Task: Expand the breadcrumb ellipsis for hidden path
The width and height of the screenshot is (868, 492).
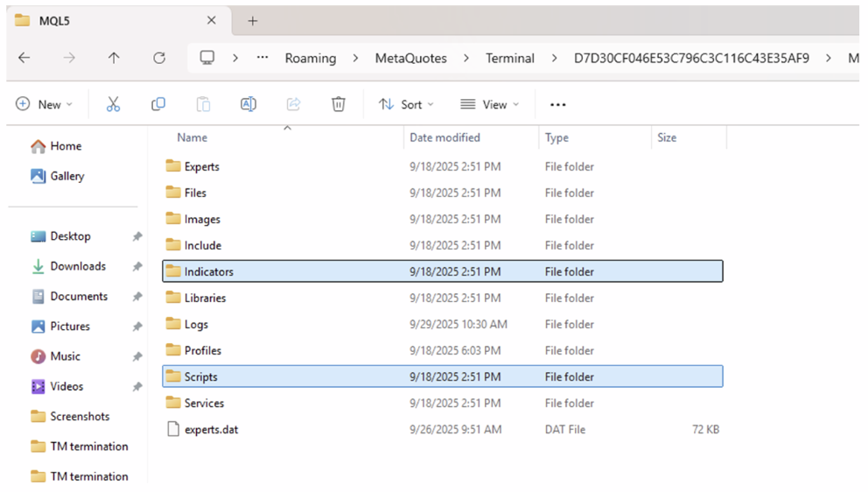Action: pyautogui.click(x=262, y=58)
